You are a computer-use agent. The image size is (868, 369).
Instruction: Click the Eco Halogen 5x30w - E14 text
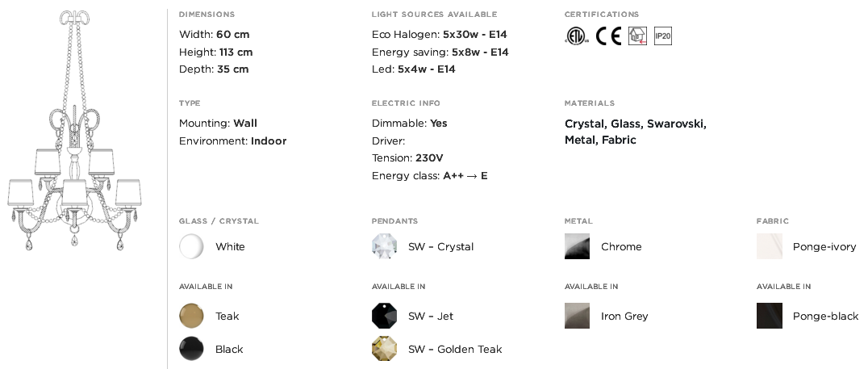pyautogui.click(x=439, y=35)
